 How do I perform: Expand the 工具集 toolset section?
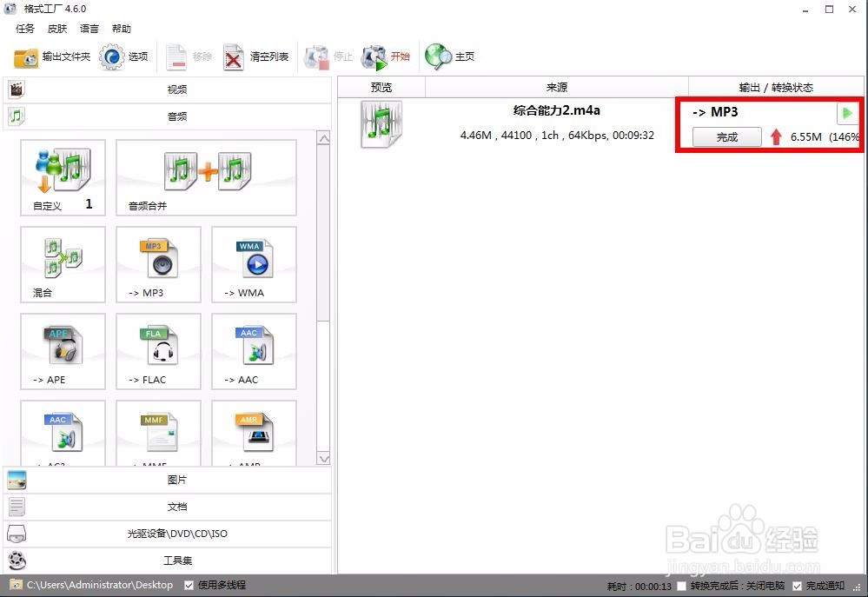pos(168,561)
